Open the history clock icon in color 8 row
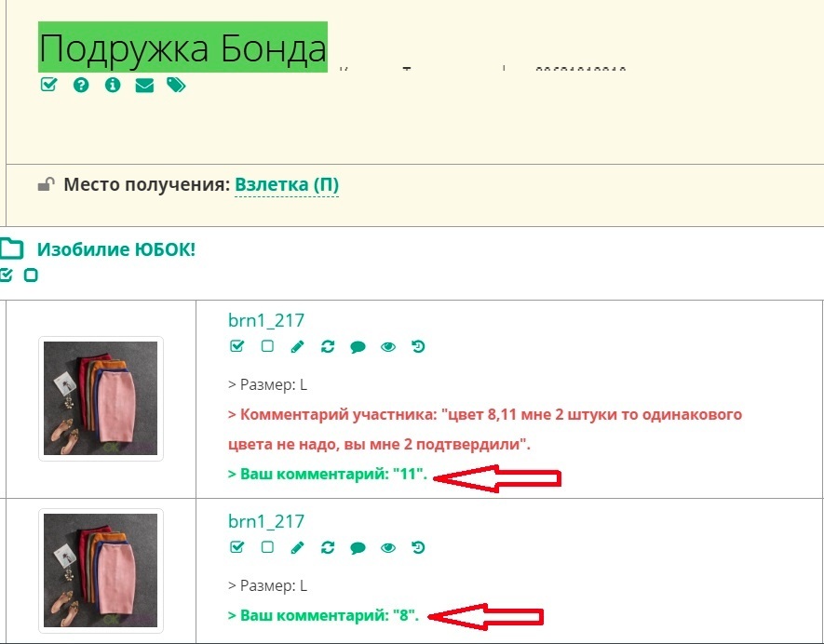This screenshot has height=644, width=824. tap(418, 548)
